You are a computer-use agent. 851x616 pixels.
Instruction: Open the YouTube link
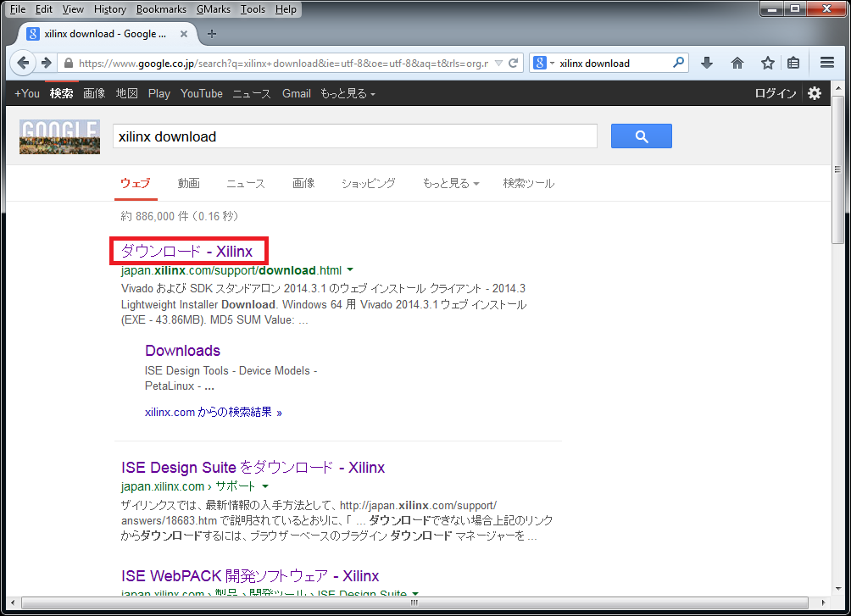[202, 94]
